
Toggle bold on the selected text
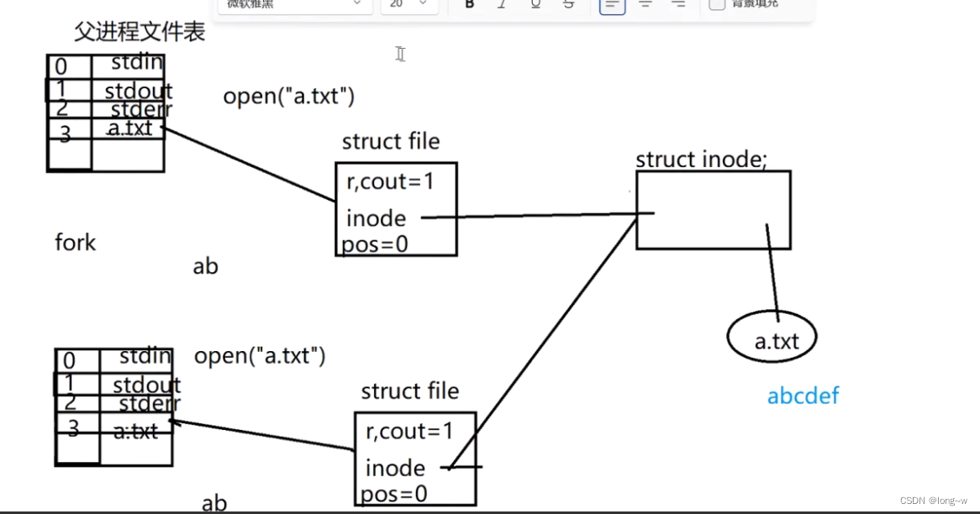tap(468, 4)
